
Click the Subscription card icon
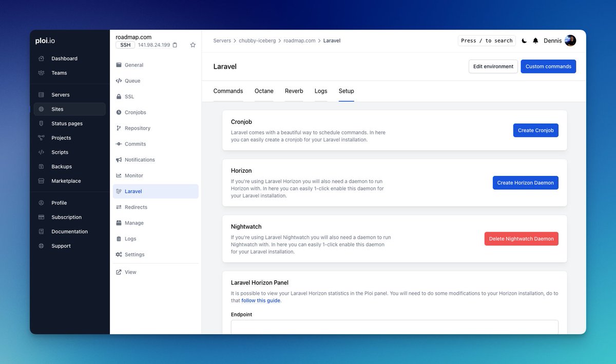[x=41, y=217]
